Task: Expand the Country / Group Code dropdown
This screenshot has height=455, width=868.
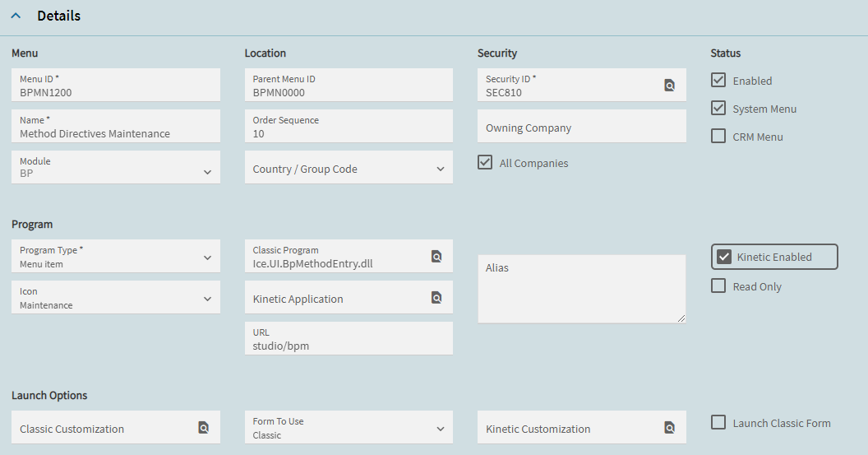Action: (x=349, y=167)
